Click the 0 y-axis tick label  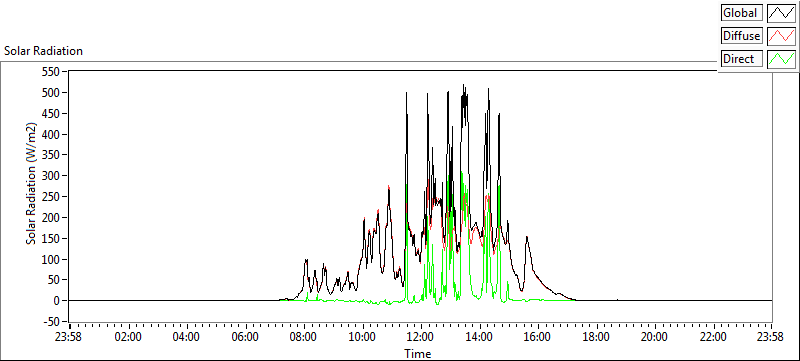click(58, 301)
